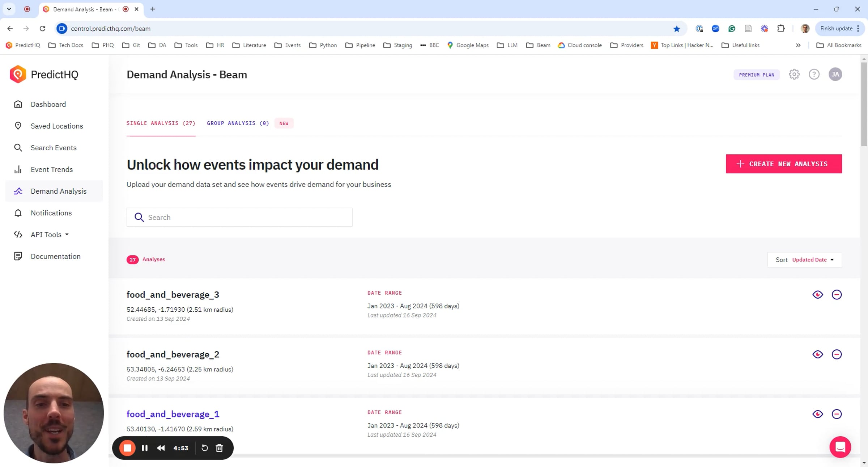Image resolution: width=868 pixels, height=467 pixels.
Task: Switch to the Group Analysis tab
Action: tap(238, 123)
